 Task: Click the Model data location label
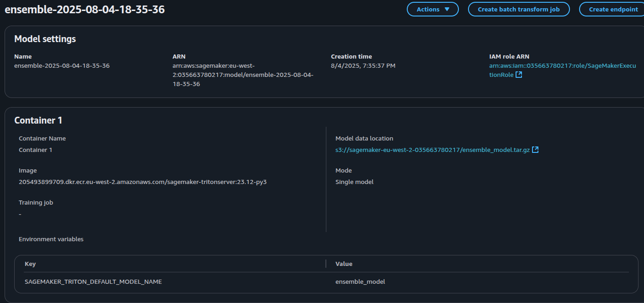tap(364, 138)
